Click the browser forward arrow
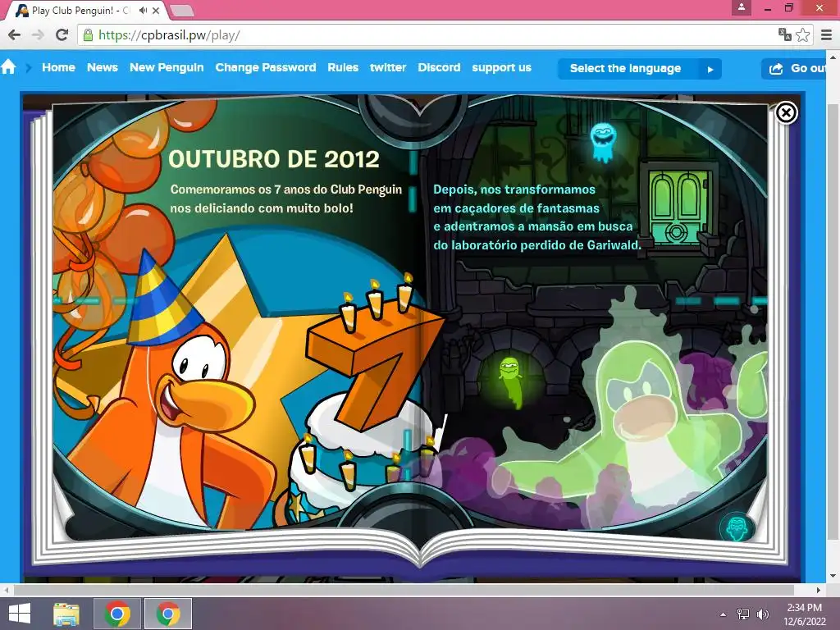 click(x=38, y=35)
